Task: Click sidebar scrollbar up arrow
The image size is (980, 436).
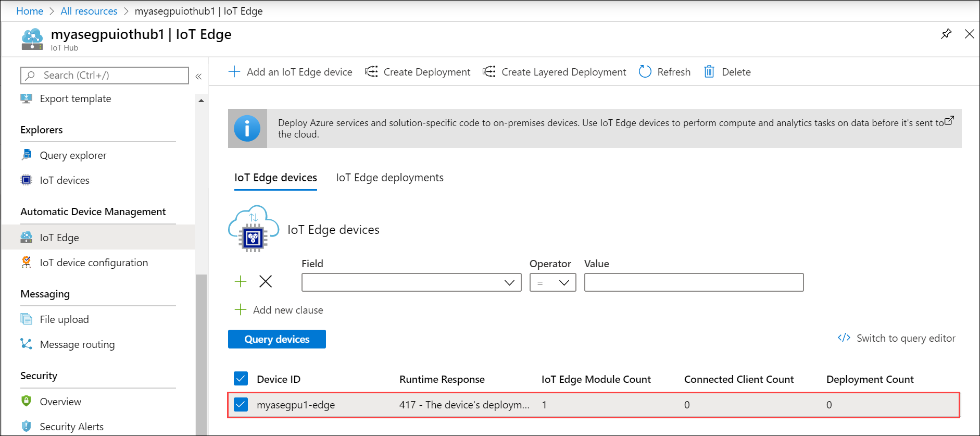Action: click(201, 101)
